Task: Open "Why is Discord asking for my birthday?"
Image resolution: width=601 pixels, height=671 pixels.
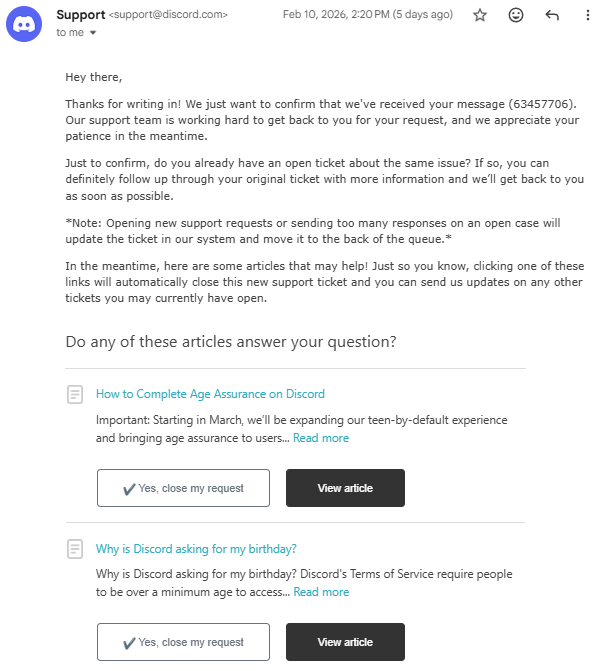Action: 196,549
